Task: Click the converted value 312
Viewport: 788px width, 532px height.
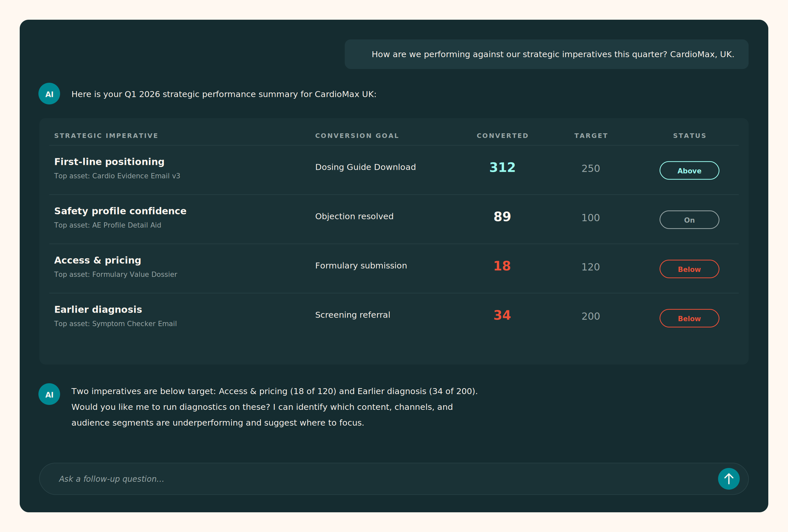Action: click(502, 167)
